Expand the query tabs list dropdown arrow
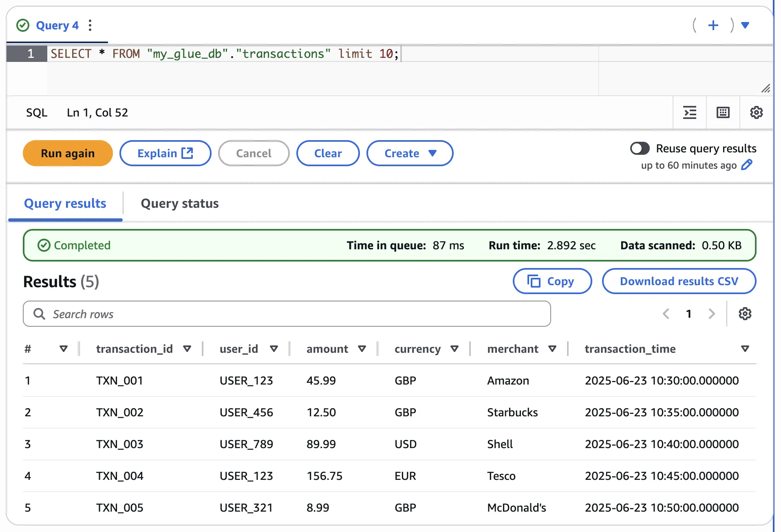 click(x=745, y=25)
